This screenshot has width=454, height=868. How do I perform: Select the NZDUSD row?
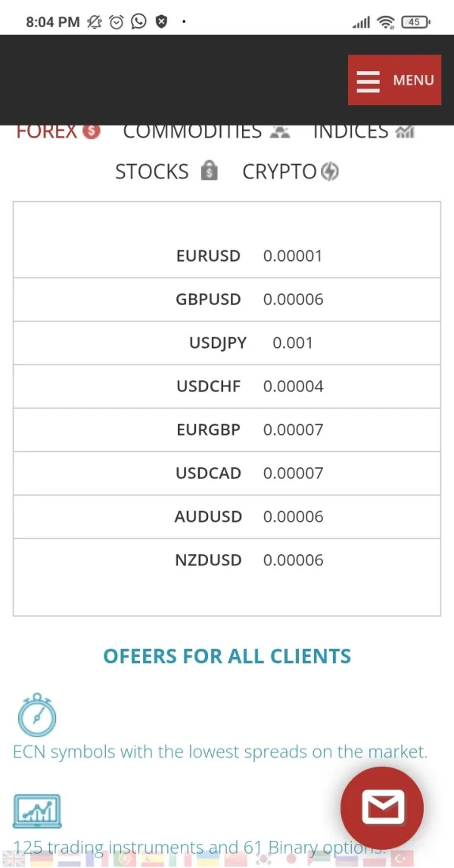227,560
